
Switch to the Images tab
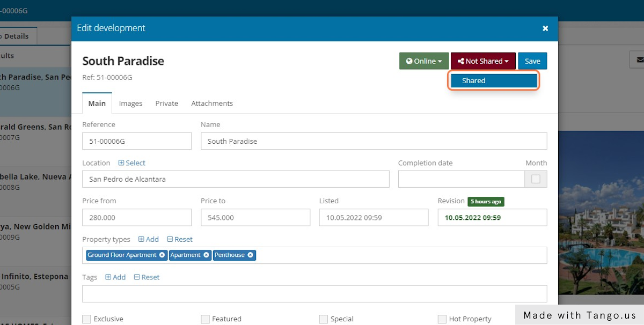click(130, 104)
